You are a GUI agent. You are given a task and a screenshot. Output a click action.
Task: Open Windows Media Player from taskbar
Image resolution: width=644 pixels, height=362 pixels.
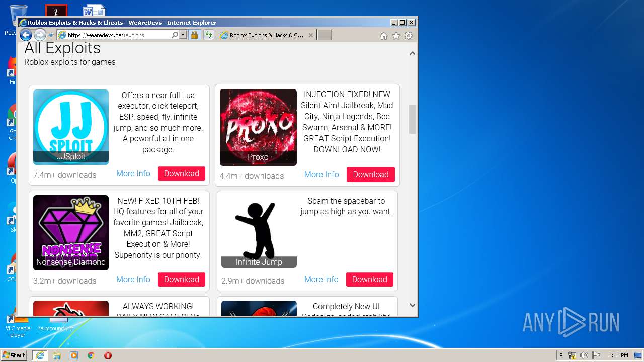pos(74,355)
